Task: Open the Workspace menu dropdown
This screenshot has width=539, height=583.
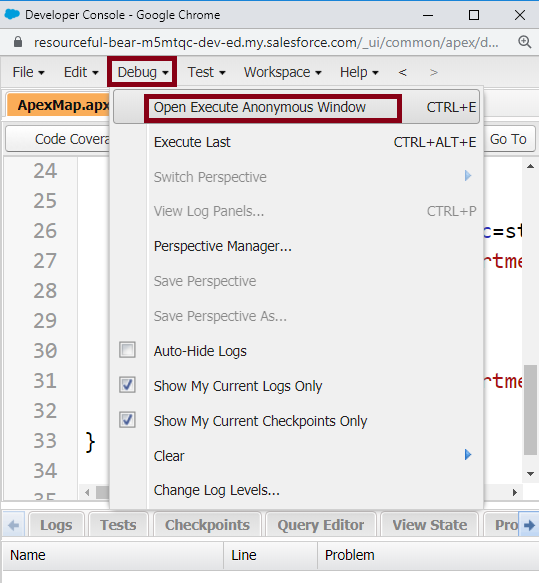Action: [283, 72]
